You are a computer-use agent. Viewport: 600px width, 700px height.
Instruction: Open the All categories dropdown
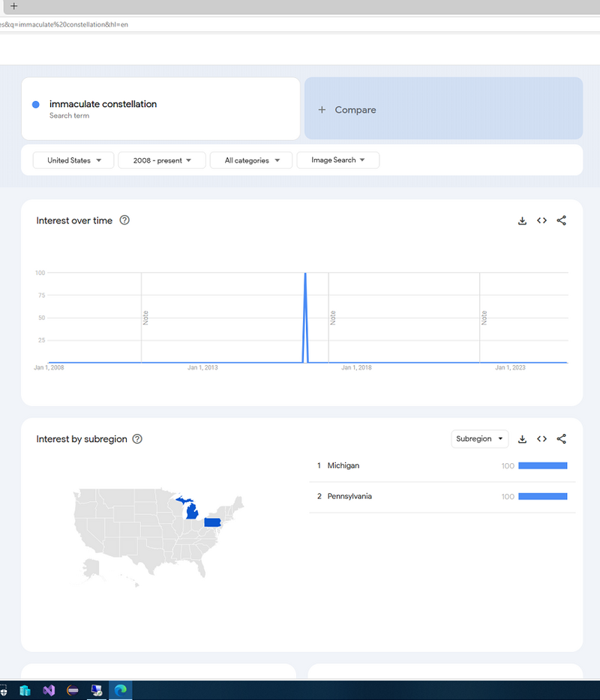[250, 160]
